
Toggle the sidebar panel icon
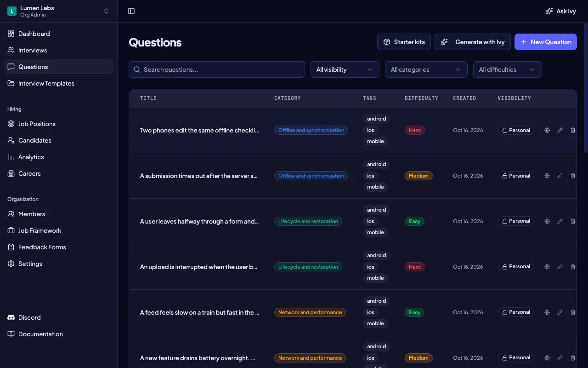click(131, 11)
